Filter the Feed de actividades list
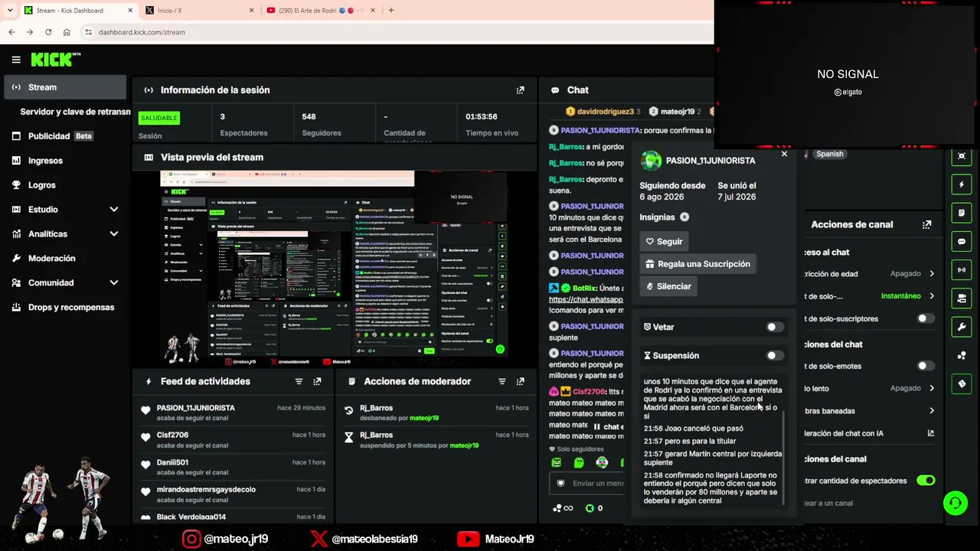The image size is (980, 551). (x=299, y=381)
